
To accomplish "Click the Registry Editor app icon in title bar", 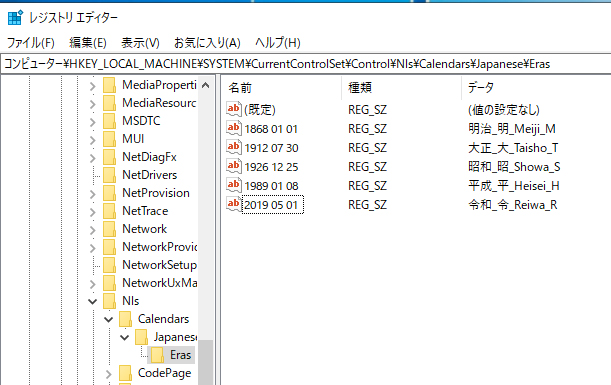I will (15, 18).
